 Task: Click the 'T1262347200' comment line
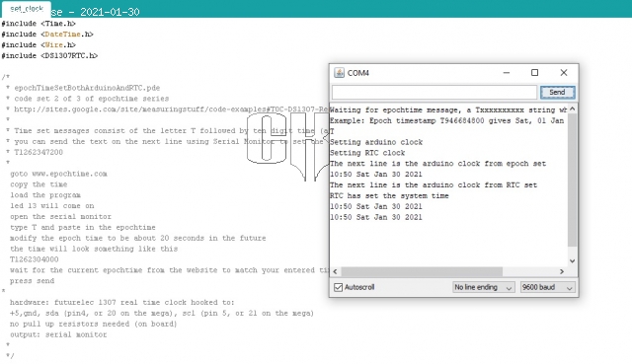point(35,152)
